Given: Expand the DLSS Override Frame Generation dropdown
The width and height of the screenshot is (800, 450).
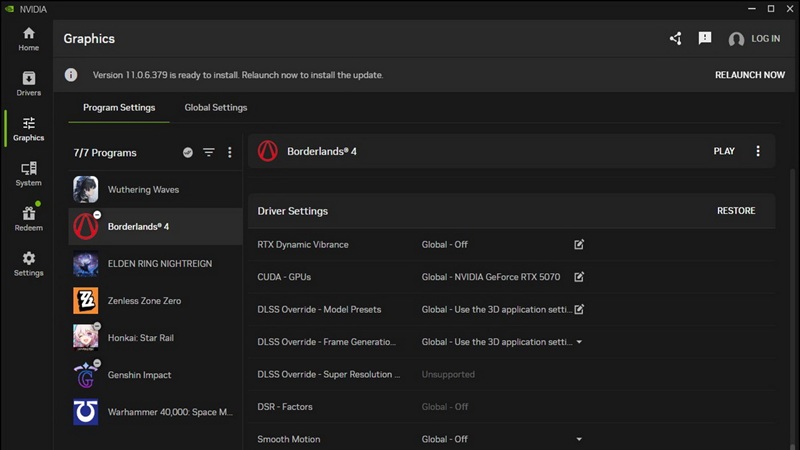Looking at the screenshot, I should click(x=579, y=342).
